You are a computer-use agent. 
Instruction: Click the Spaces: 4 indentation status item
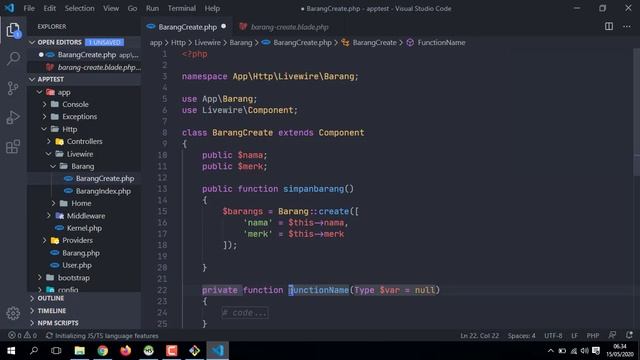coord(521,336)
